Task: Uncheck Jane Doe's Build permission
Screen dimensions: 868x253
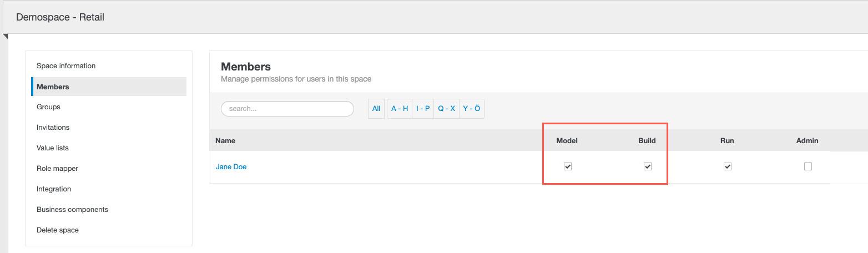Action: click(x=647, y=166)
